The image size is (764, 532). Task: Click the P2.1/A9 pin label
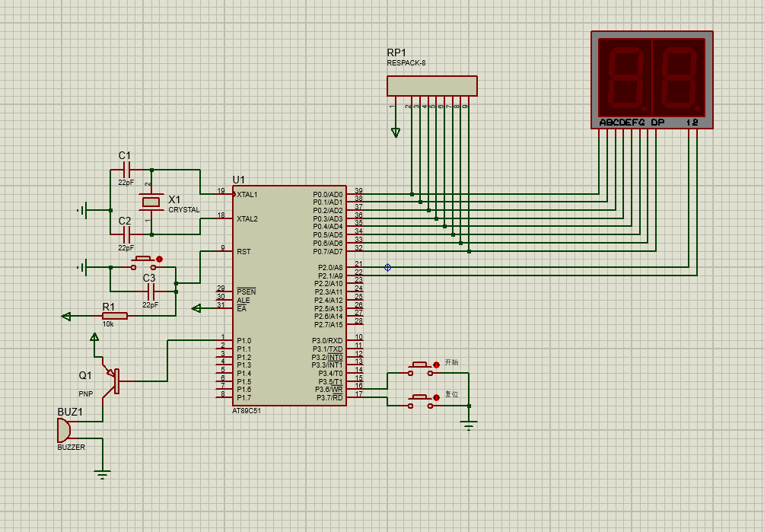(x=330, y=276)
